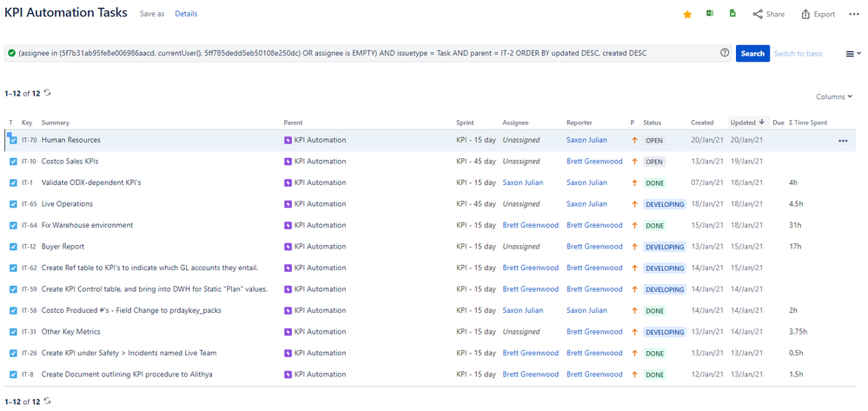
Task: Sort by the Reporter column header
Action: point(579,123)
